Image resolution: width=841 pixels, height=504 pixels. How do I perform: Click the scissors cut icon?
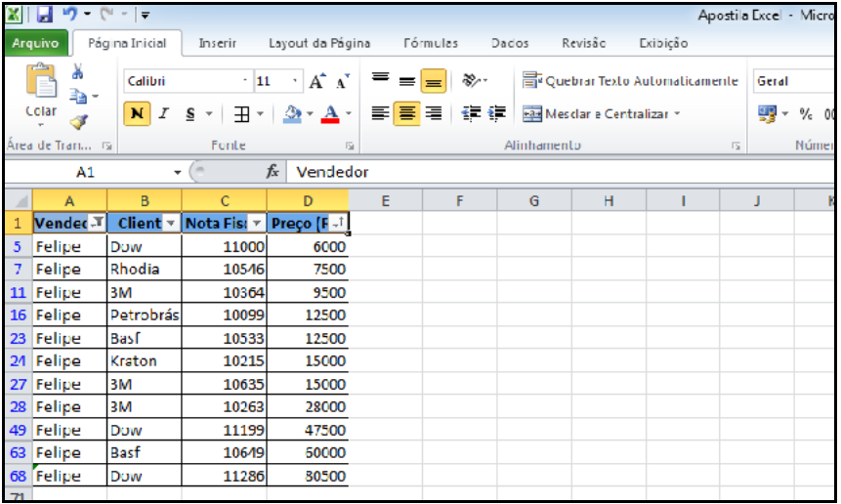point(77,73)
